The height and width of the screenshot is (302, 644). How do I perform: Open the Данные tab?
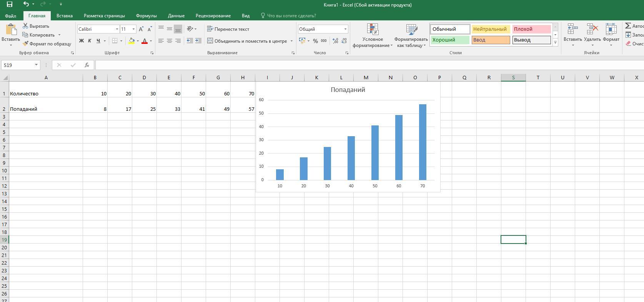[176, 16]
